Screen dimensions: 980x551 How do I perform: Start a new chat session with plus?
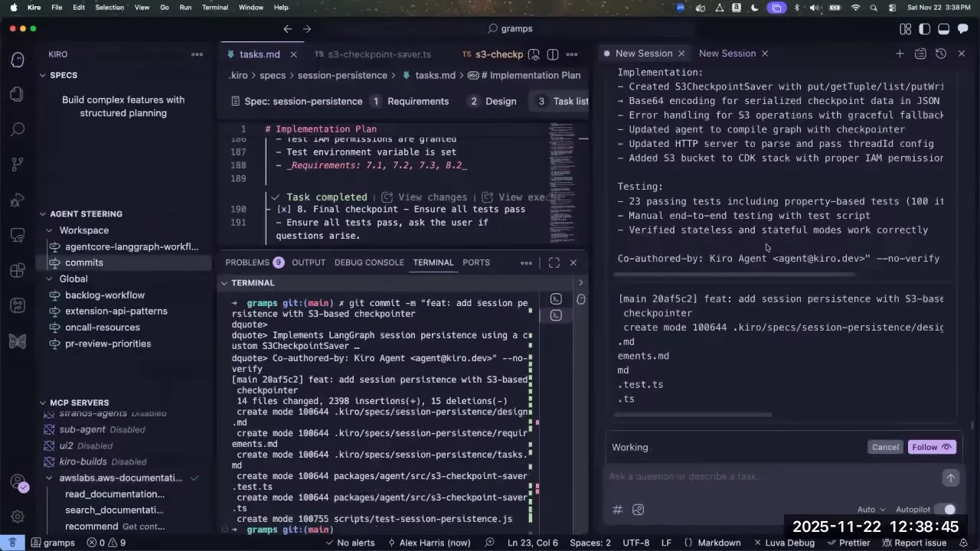click(900, 54)
